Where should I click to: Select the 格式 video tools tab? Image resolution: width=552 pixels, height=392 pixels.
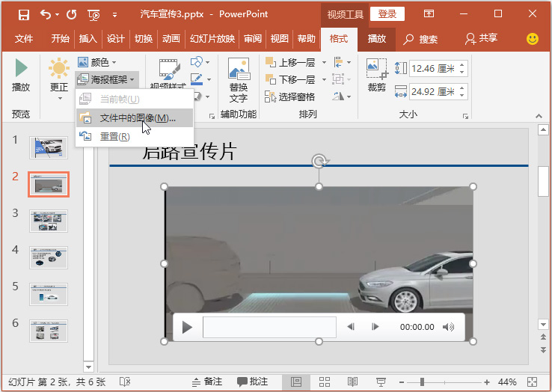point(339,39)
